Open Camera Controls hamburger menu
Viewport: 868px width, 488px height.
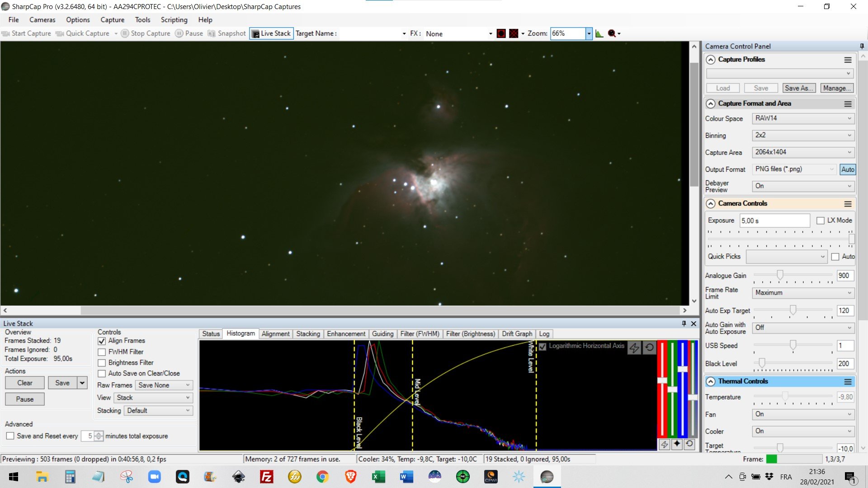(x=848, y=204)
